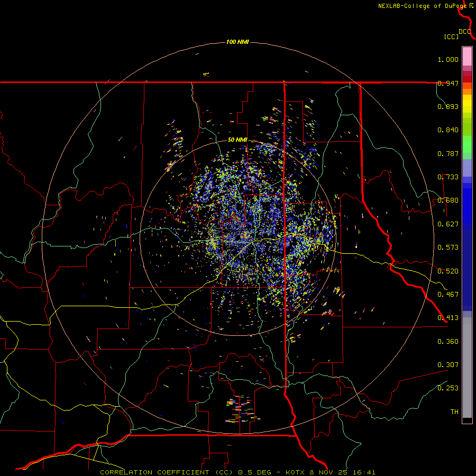Screen dimensions: 476x476
Task: Click the 1.000 color scale value
Action: (x=448, y=59)
